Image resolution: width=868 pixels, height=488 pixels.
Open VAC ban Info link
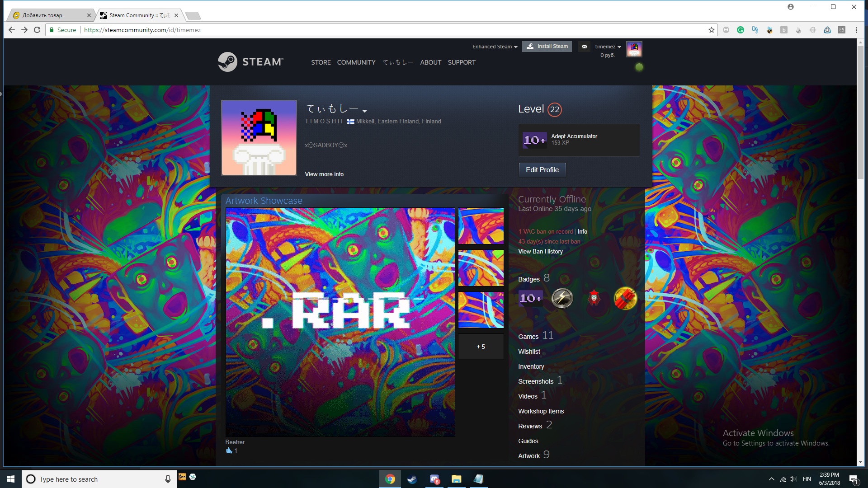click(x=582, y=231)
